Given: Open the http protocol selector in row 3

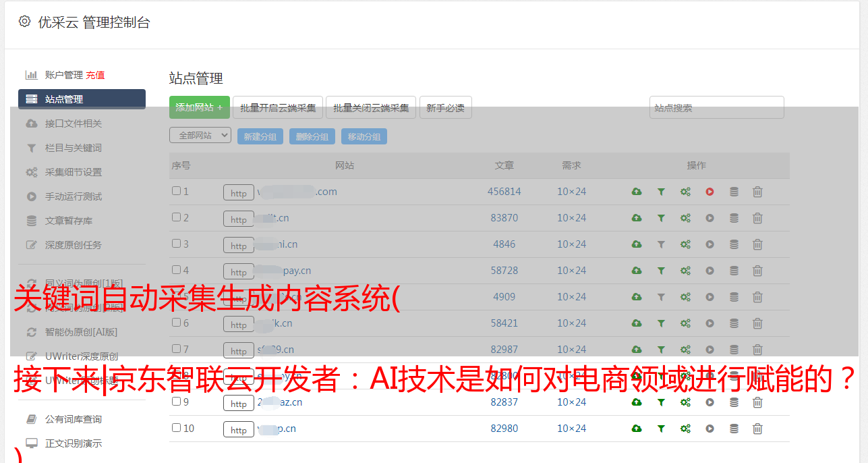Looking at the screenshot, I should tap(239, 246).
